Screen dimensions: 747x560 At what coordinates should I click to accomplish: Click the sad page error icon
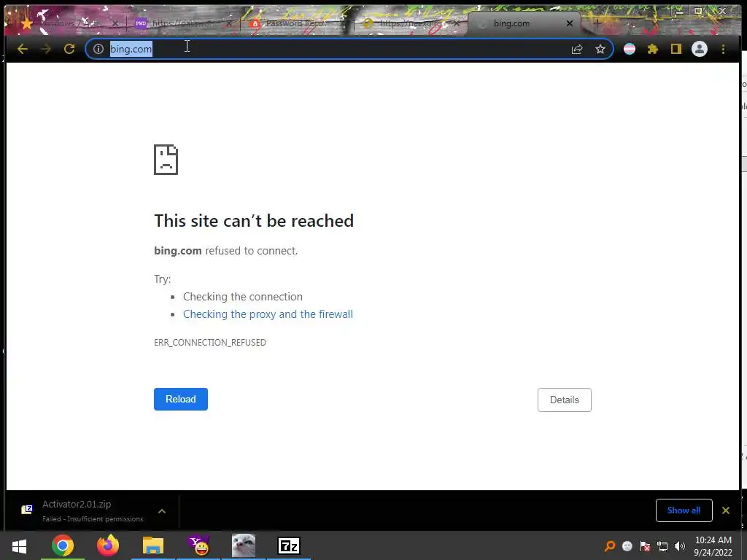(166, 160)
